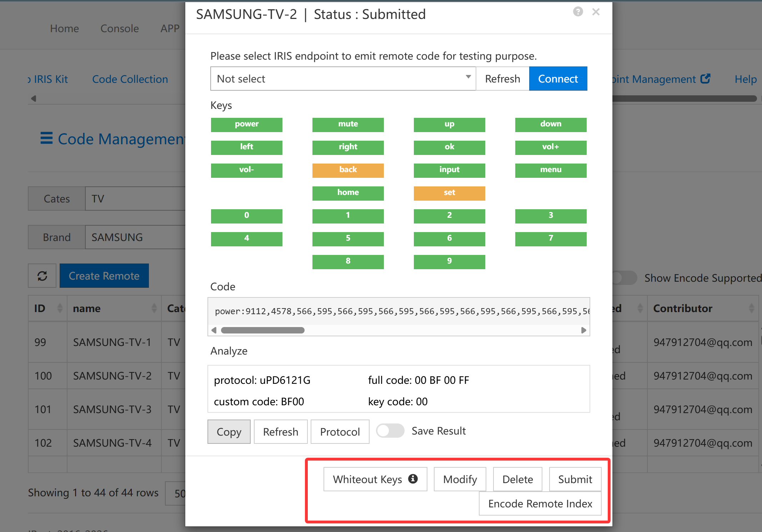Click the green power key

click(x=246, y=124)
